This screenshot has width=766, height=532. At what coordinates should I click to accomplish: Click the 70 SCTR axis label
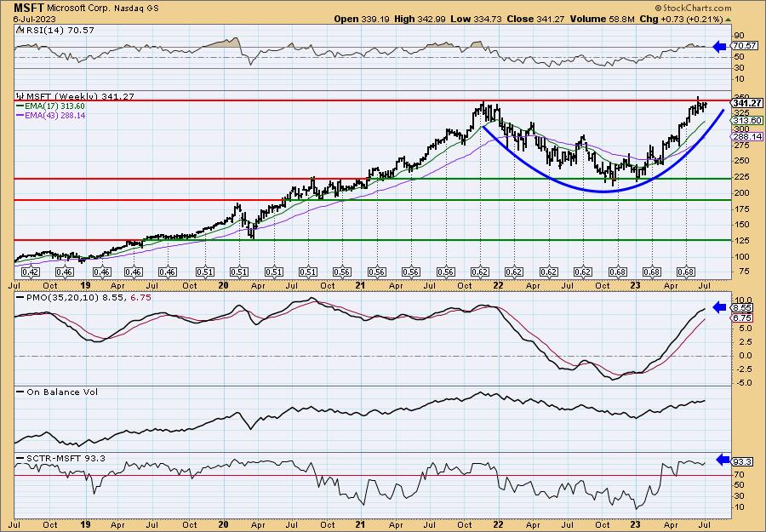click(739, 474)
